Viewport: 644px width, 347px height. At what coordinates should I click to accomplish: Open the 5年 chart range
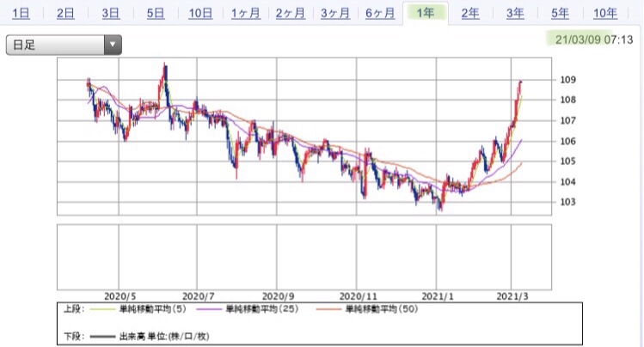(x=561, y=14)
